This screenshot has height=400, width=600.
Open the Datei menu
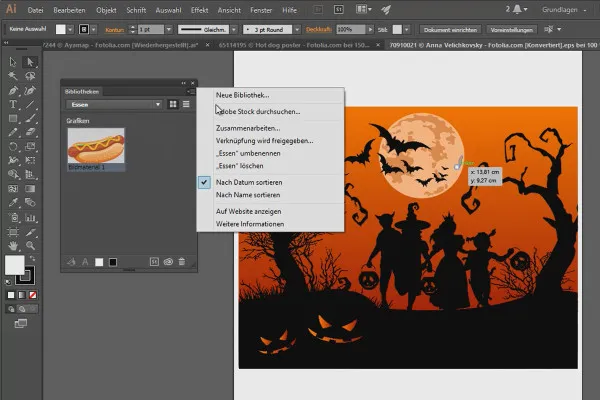point(36,10)
